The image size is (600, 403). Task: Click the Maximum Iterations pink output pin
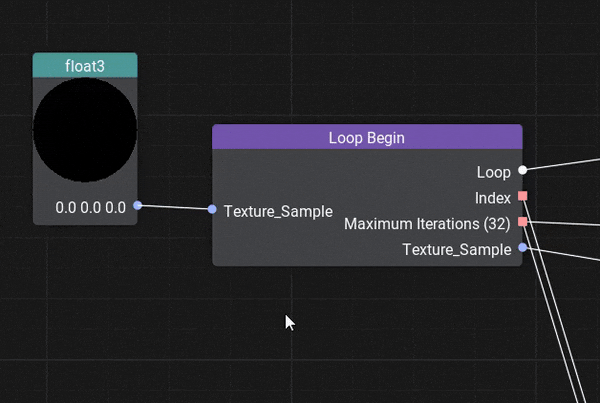(x=522, y=222)
